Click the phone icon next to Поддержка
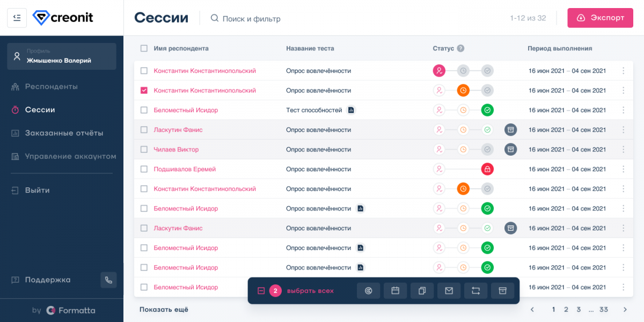The height and width of the screenshot is (322, 644). click(108, 280)
